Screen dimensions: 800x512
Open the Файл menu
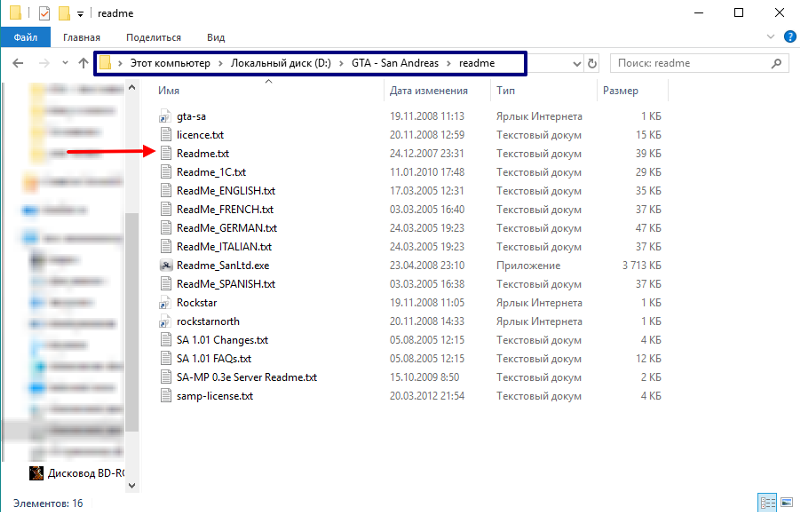coord(26,37)
